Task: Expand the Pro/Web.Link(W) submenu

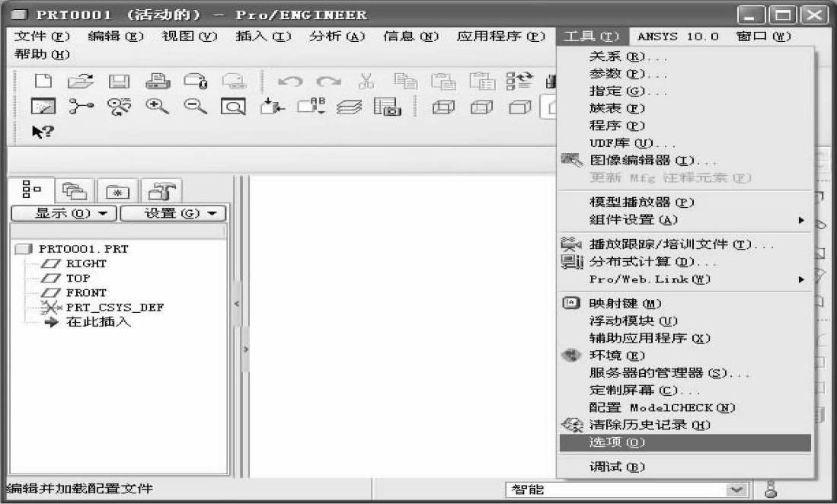Action: (x=685, y=279)
